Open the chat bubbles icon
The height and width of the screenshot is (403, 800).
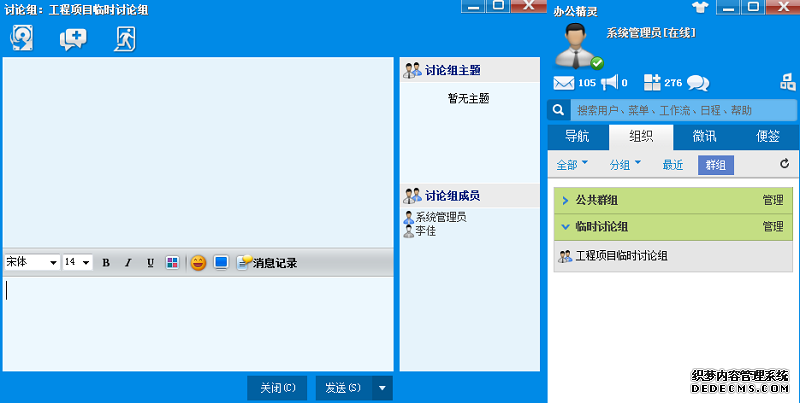(697, 83)
